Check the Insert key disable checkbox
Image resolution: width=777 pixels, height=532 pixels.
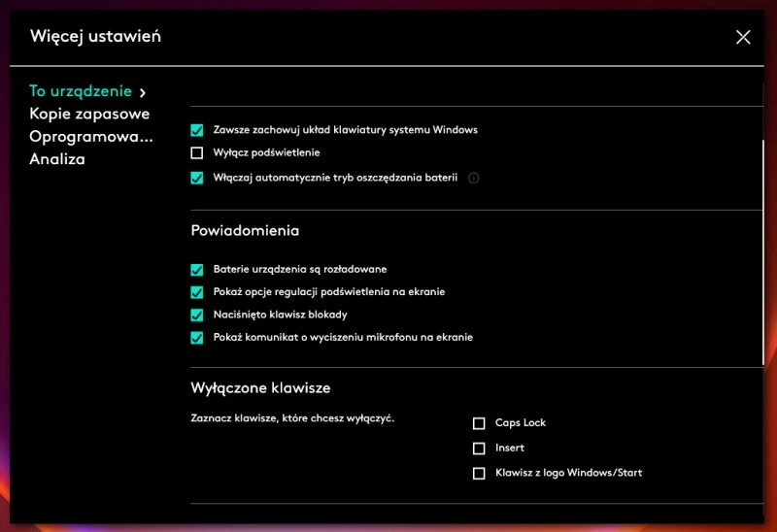tap(479, 449)
